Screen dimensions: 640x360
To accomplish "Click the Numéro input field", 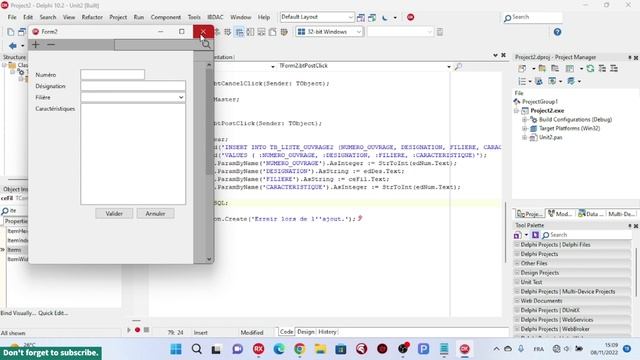I will point(113,75).
